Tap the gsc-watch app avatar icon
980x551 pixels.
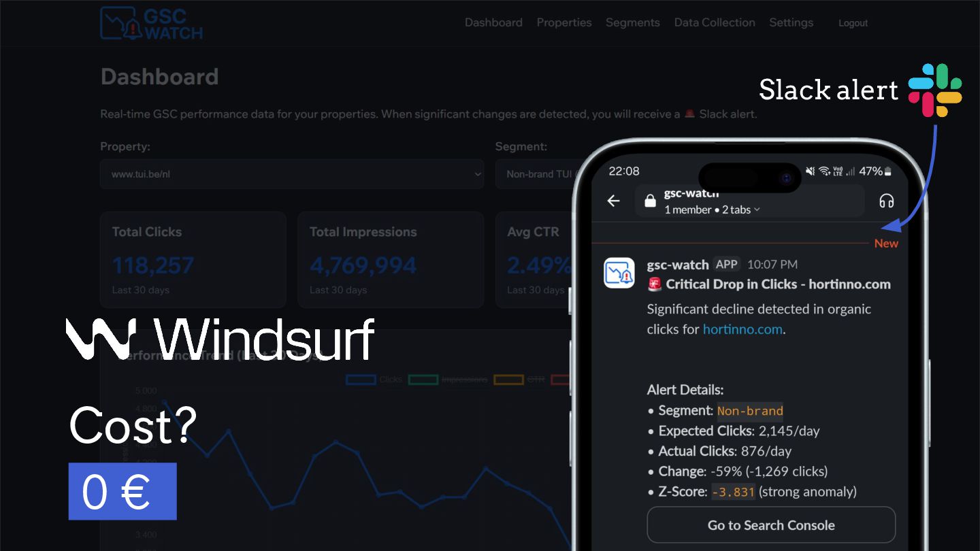tap(619, 273)
